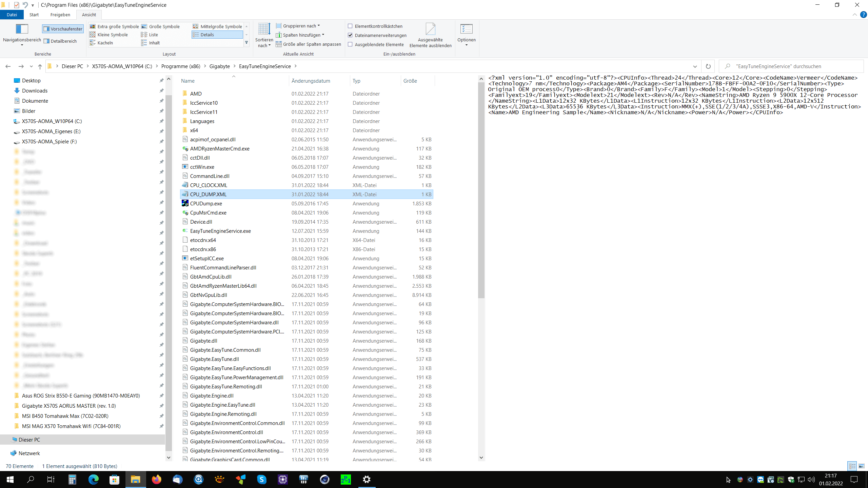This screenshot has height=488, width=868.
Task: Select AMDRyzenMasterCmd.exe file
Action: click(x=220, y=148)
